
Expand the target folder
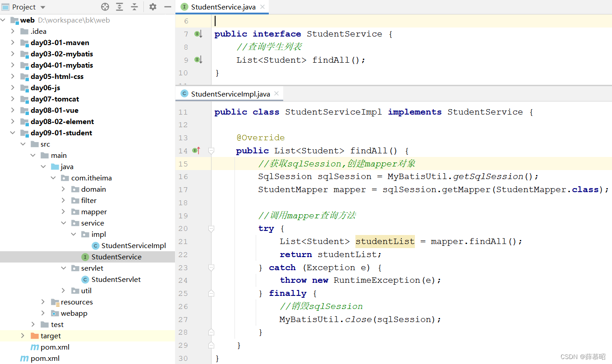(x=23, y=336)
